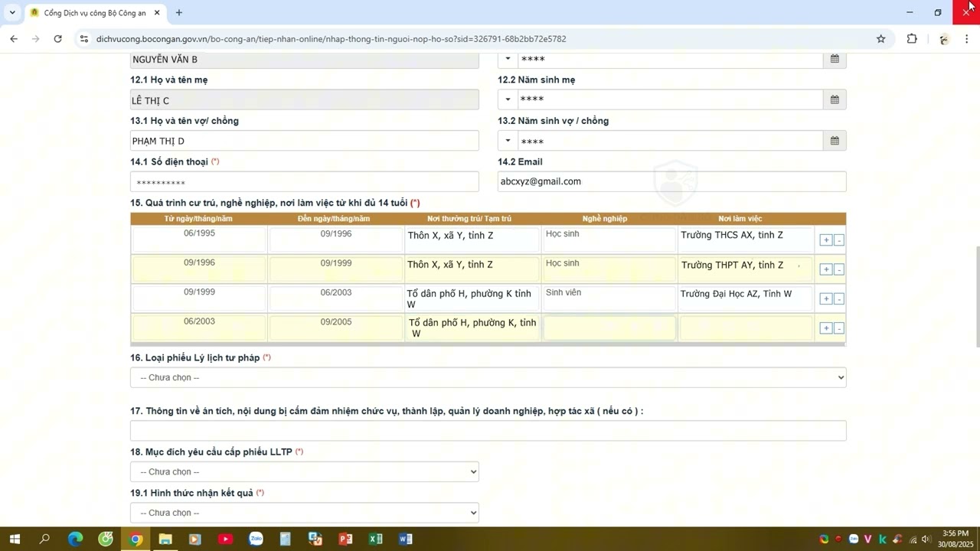
Task: Click the 06/1995 start date cell
Action: click(199, 240)
